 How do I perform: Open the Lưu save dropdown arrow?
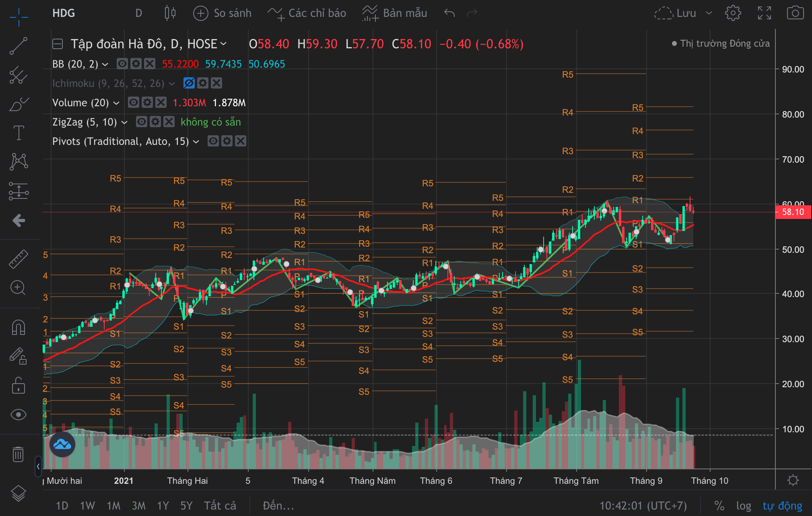[709, 13]
